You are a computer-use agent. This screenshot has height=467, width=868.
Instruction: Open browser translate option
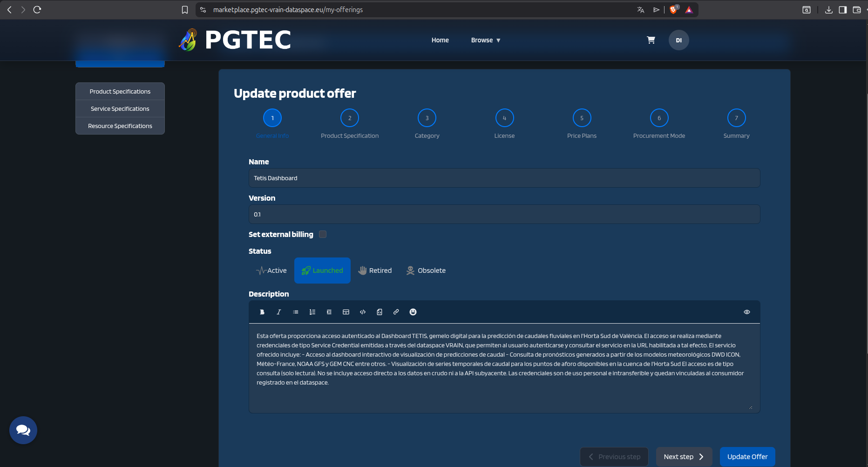click(x=641, y=10)
